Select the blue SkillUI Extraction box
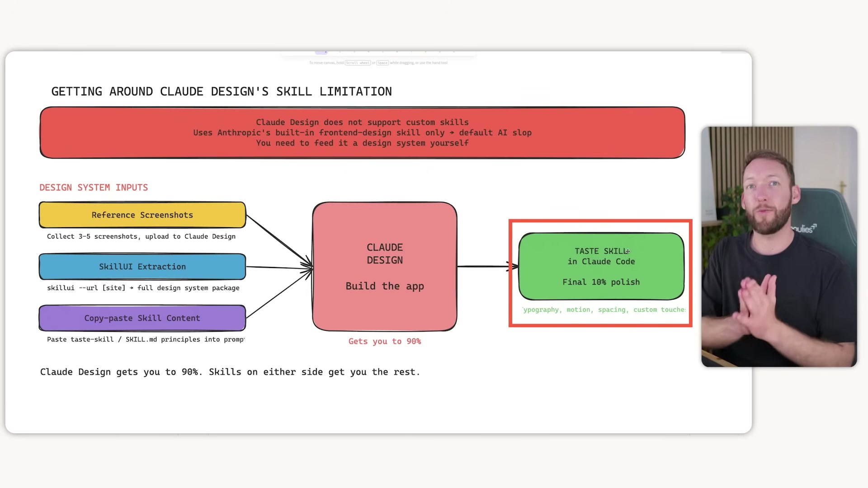Image resolution: width=868 pixels, height=488 pixels. [142, 267]
